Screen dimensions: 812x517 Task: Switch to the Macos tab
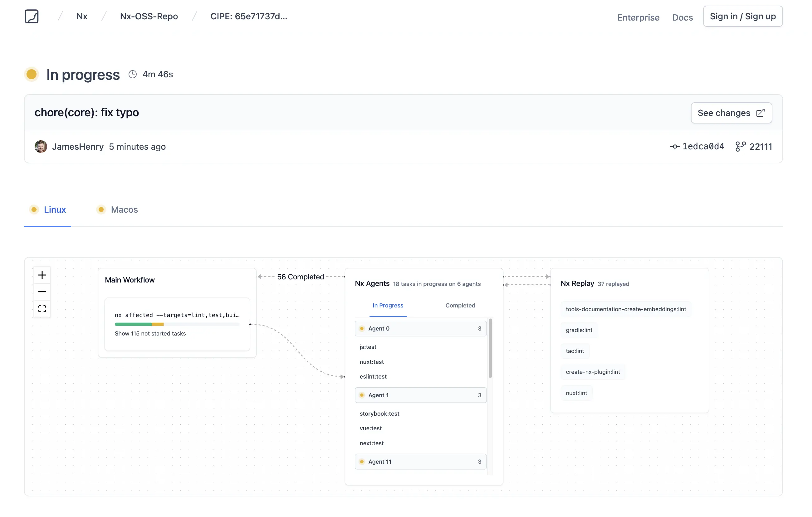124,210
